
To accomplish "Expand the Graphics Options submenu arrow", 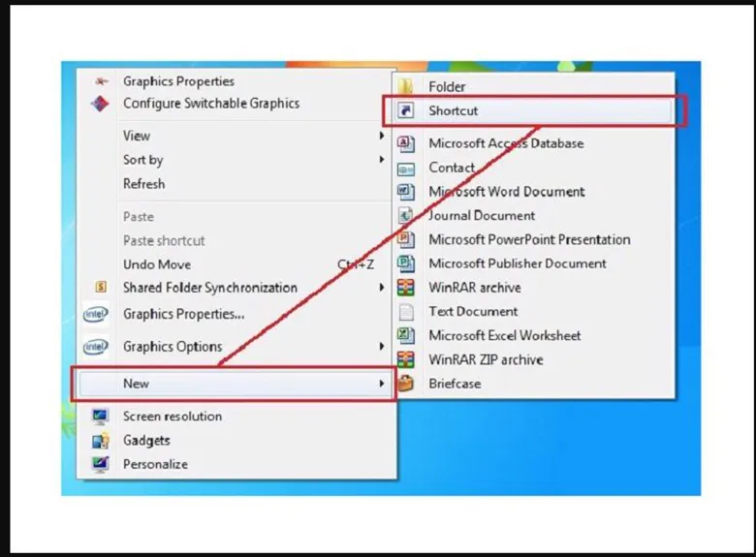I will point(381,347).
